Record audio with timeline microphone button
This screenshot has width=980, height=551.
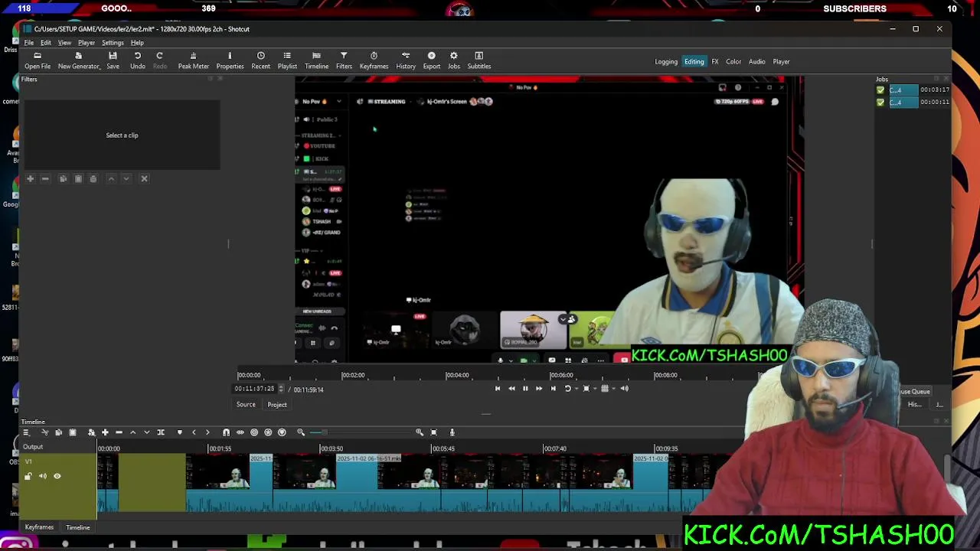(452, 433)
